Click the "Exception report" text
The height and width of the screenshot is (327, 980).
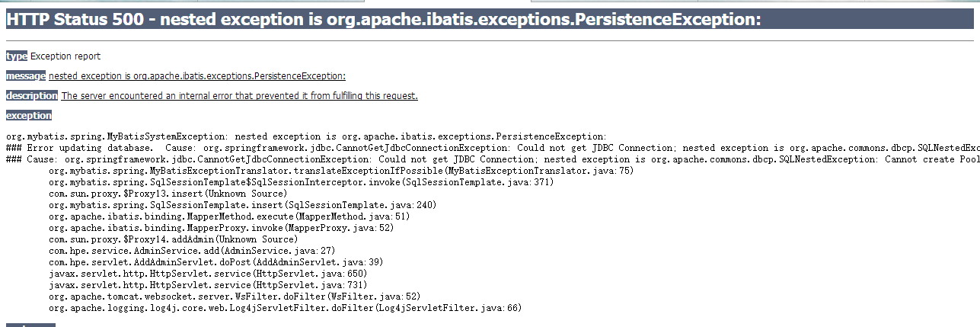click(x=65, y=56)
